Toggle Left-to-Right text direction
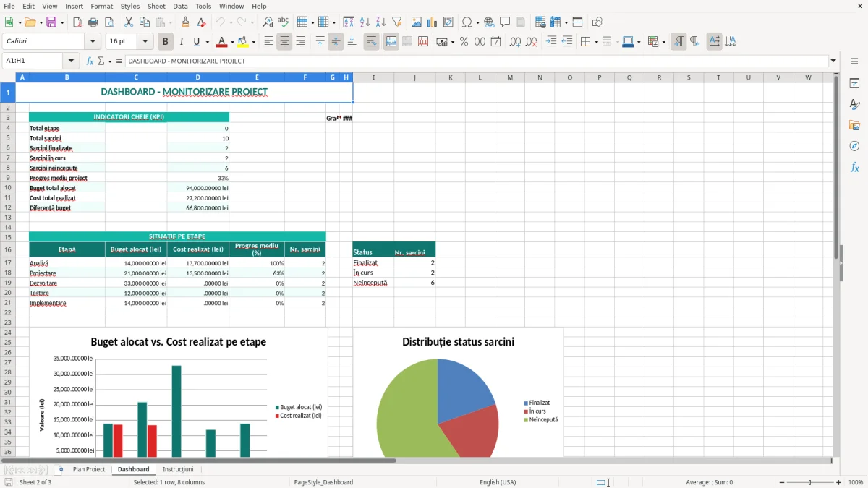The width and height of the screenshot is (868, 488). [678, 42]
